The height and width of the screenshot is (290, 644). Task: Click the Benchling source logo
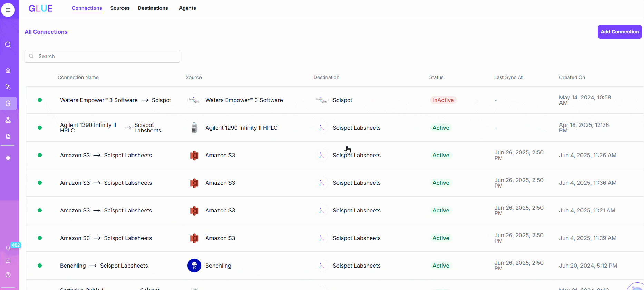pyautogui.click(x=194, y=266)
